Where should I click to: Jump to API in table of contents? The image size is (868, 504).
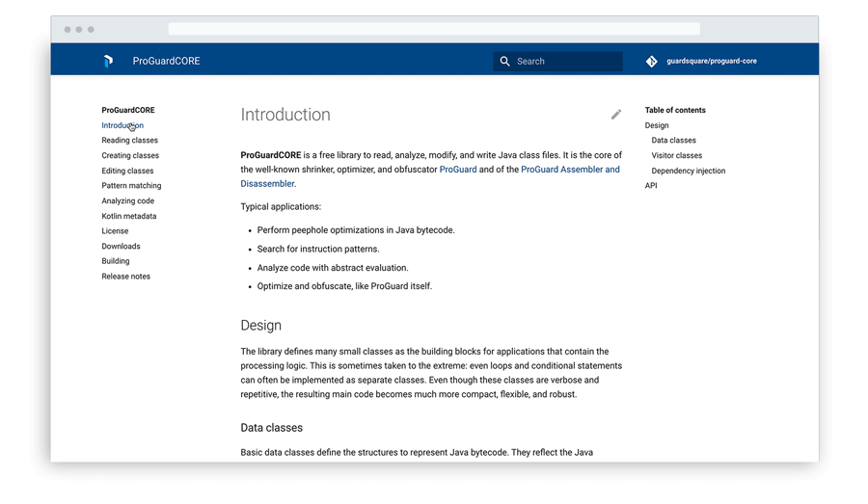click(651, 186)
